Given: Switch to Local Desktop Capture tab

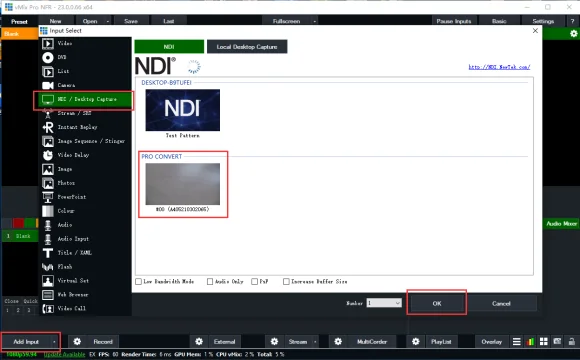Looking at the screenshot, I should (x=247, y=47).
